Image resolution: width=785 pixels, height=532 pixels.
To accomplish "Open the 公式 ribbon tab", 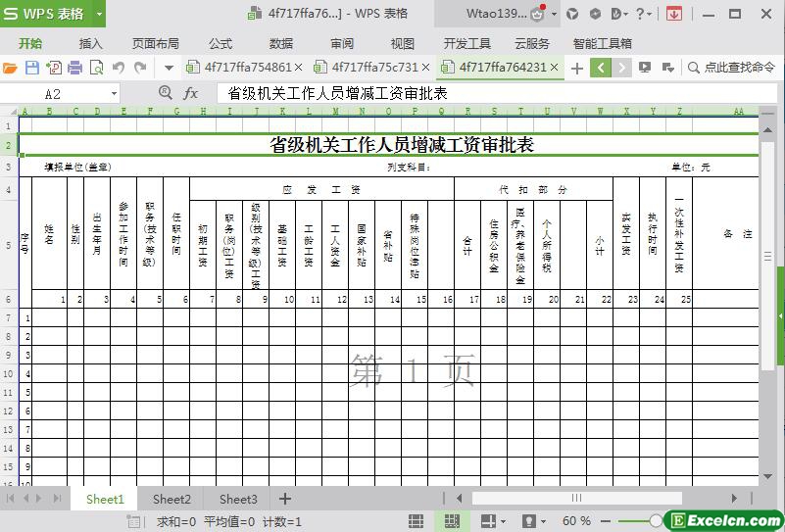I will click(221, 43).
